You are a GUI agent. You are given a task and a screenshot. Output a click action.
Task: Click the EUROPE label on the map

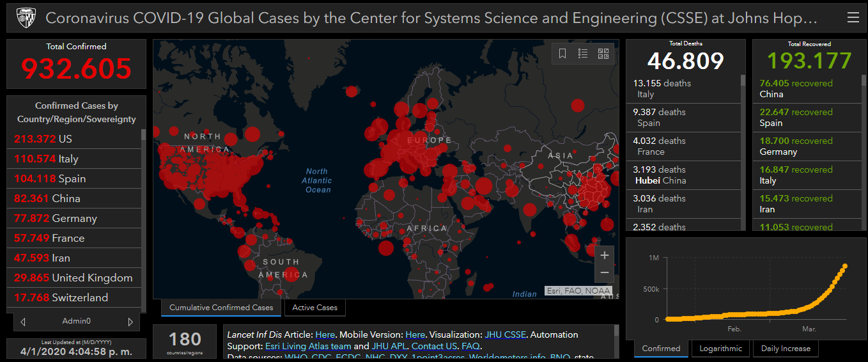[430, 140]
